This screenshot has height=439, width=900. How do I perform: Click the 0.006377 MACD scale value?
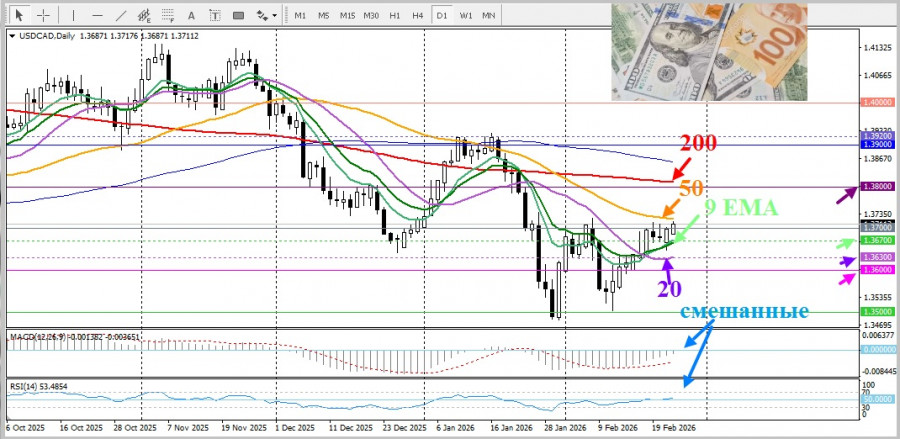point(878,335)
